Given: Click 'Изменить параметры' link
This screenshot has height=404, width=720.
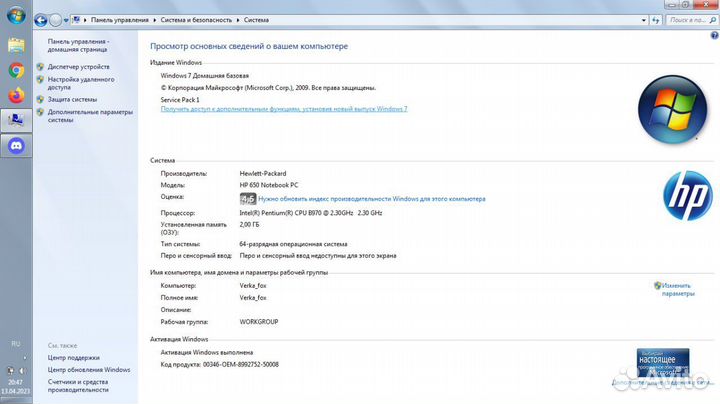Looking at the screenshot, I should 678,290.
